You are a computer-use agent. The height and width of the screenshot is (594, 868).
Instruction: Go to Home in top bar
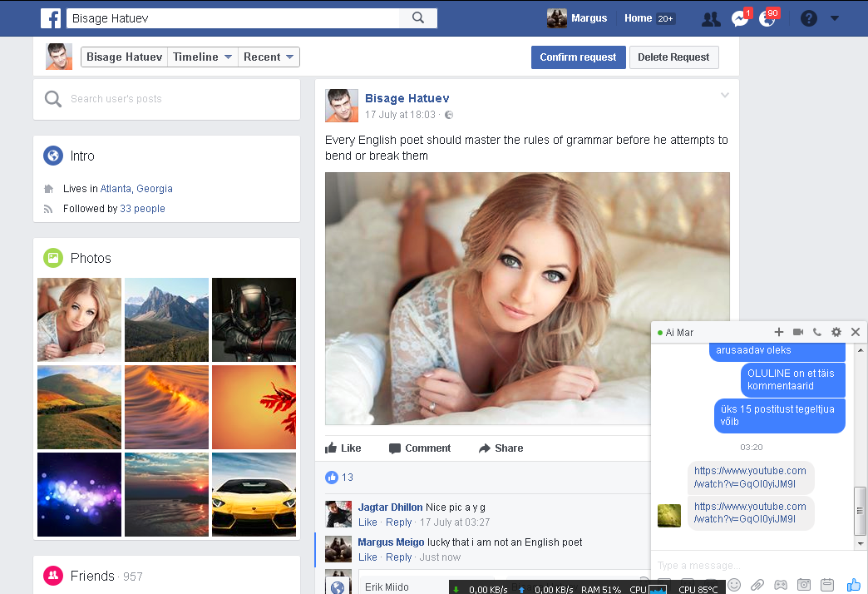[x=639, y=18]
